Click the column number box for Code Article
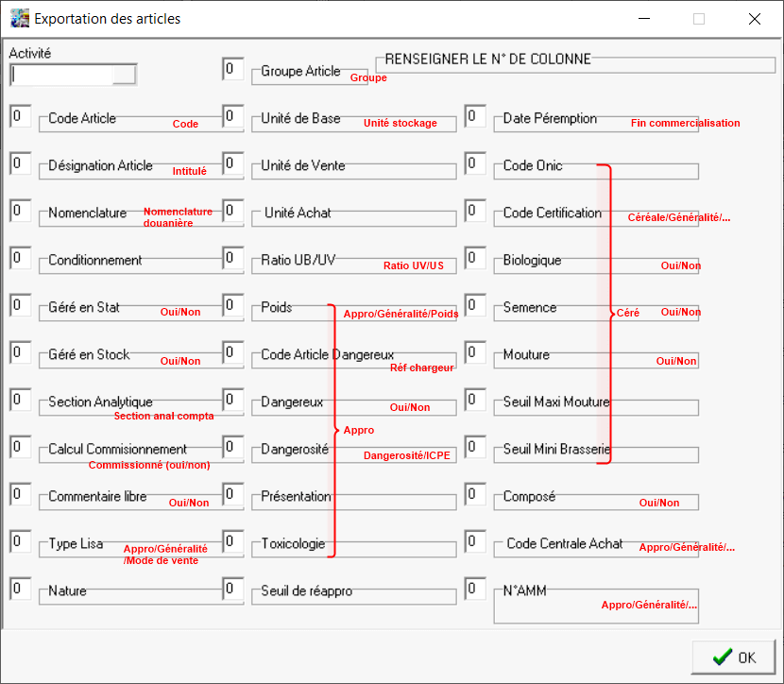The image size is (784, 684). pyautogui.click(x=20, y=116)
